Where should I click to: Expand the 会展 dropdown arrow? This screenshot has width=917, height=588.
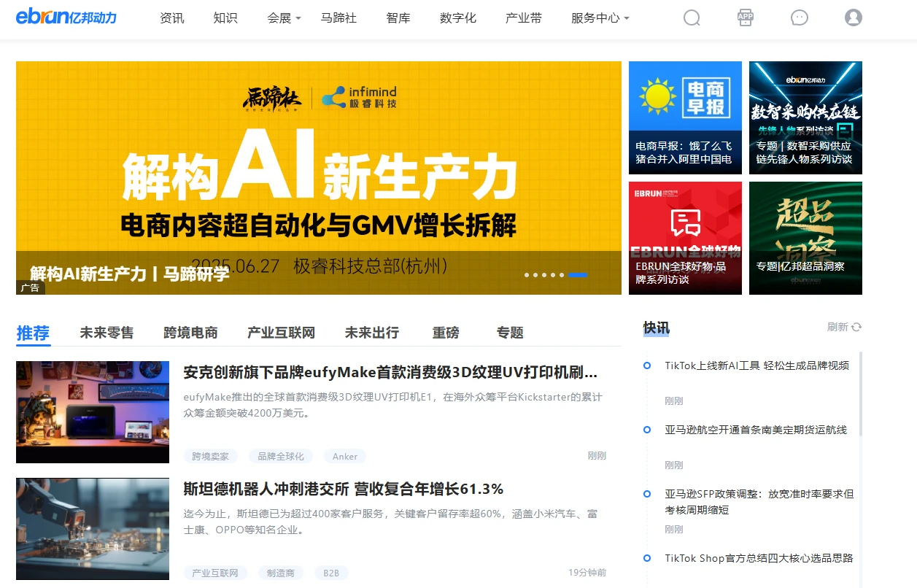click(x=298, y=19)
